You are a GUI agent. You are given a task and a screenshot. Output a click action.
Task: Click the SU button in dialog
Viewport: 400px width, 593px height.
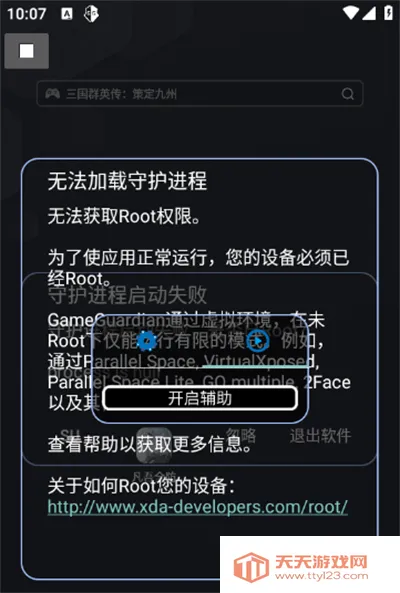pos(70,434)
